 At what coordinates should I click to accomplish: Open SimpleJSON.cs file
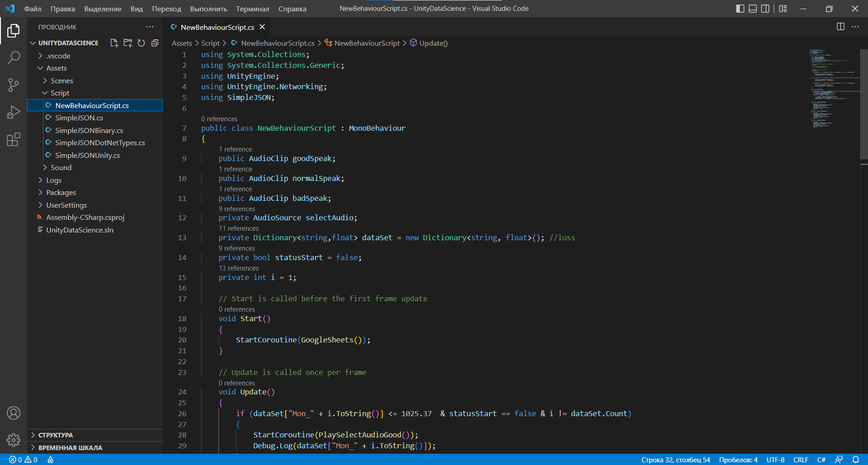pos(95,118)
